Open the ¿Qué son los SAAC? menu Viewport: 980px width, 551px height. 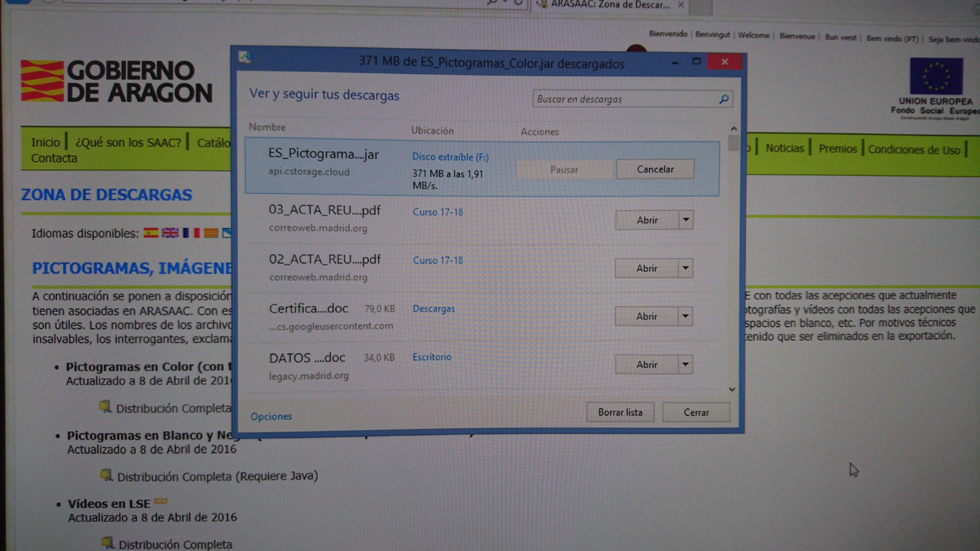[128, 143]
